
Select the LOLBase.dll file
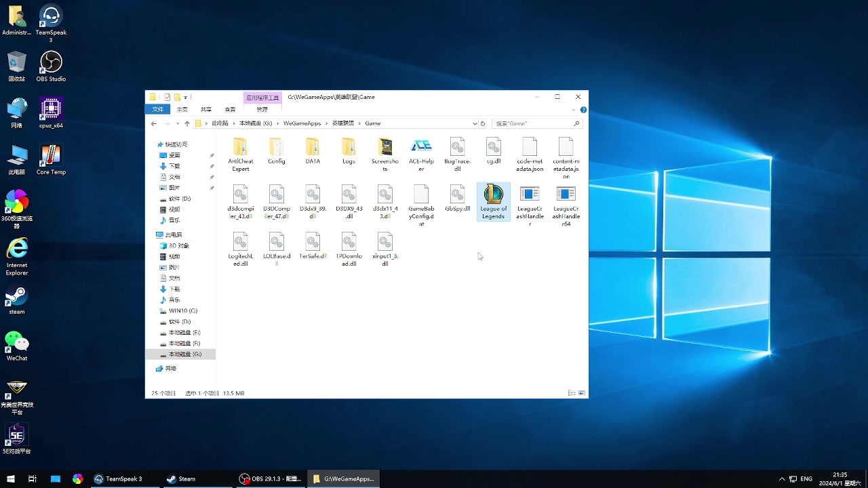[276, 249]
